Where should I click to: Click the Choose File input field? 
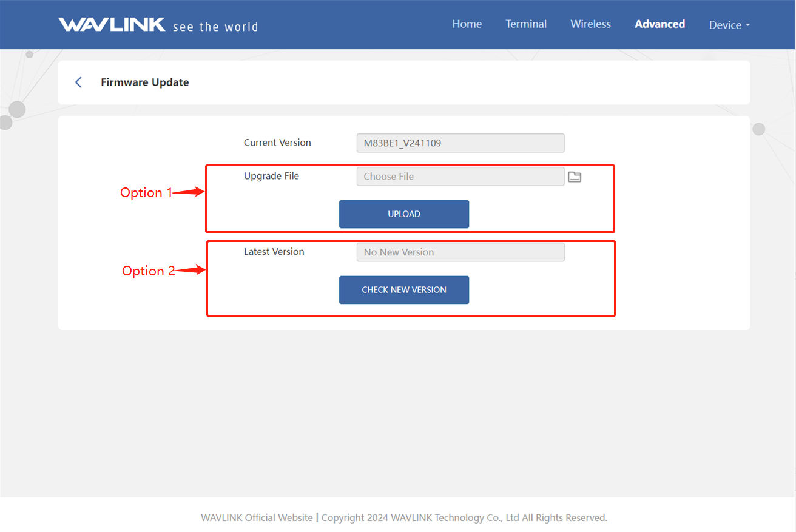pos(460,177)
